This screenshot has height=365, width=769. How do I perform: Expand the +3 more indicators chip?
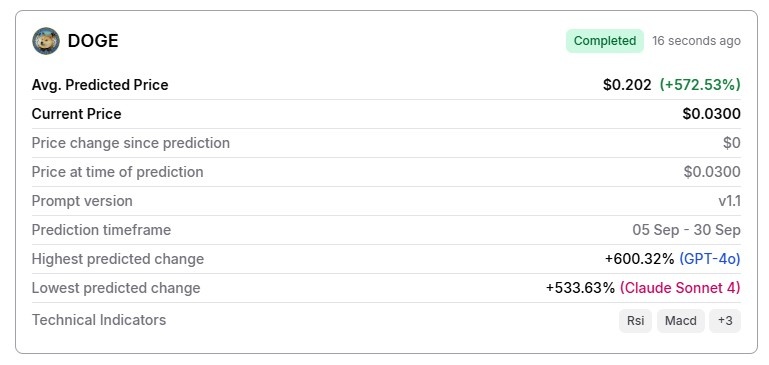click(x=725, y=321)
